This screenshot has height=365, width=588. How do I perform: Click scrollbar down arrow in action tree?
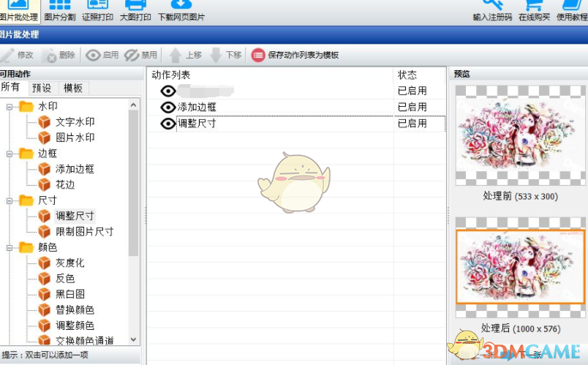133,339
